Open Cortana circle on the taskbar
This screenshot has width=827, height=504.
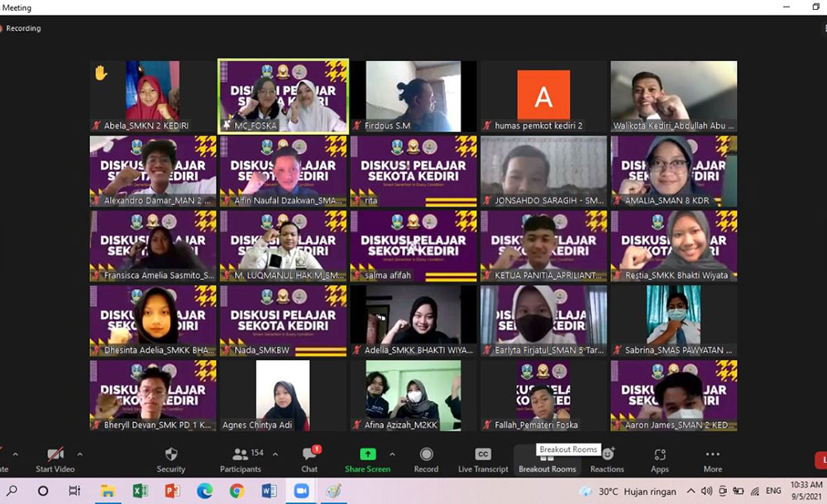[43, 491]
